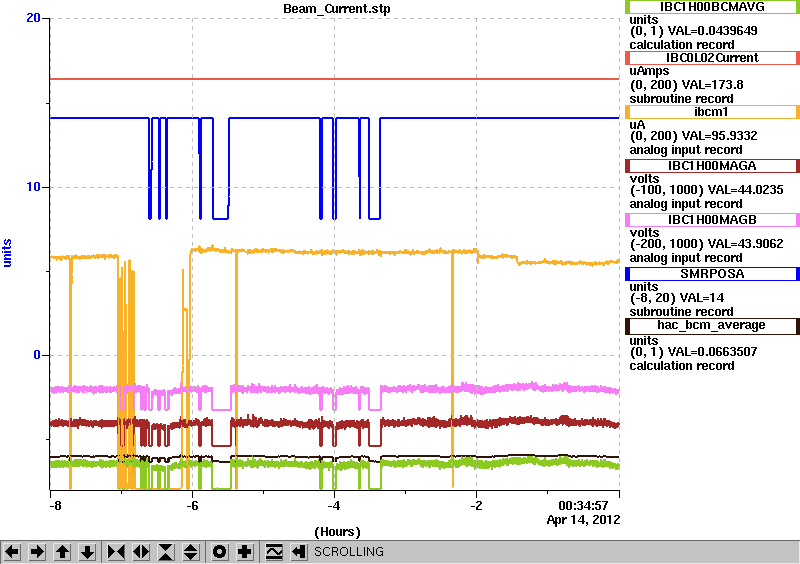Click the red IBC0L02Current trace line

[334, 79]
